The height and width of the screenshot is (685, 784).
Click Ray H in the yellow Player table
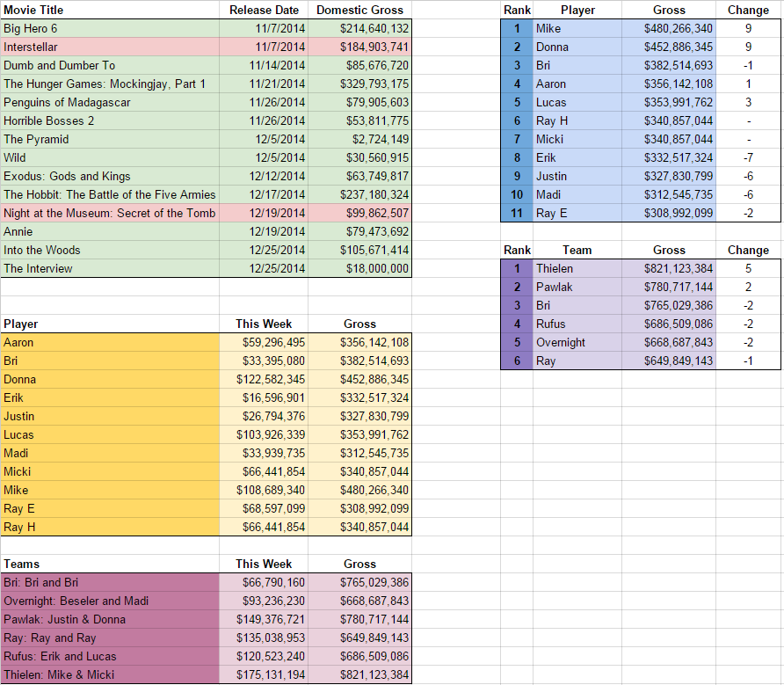pos(110,528)
